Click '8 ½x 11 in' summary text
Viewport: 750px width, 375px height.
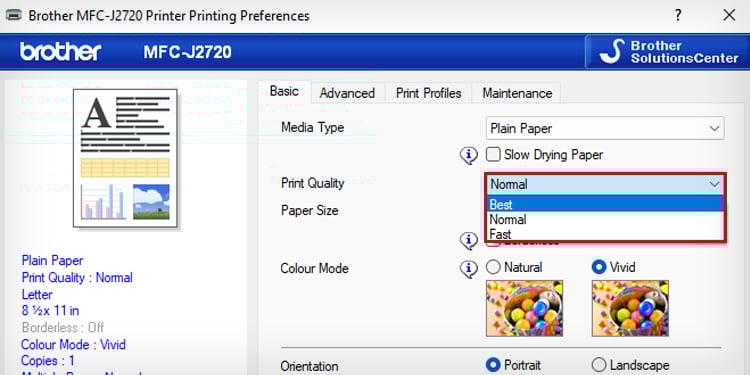(x=50, y=310)
